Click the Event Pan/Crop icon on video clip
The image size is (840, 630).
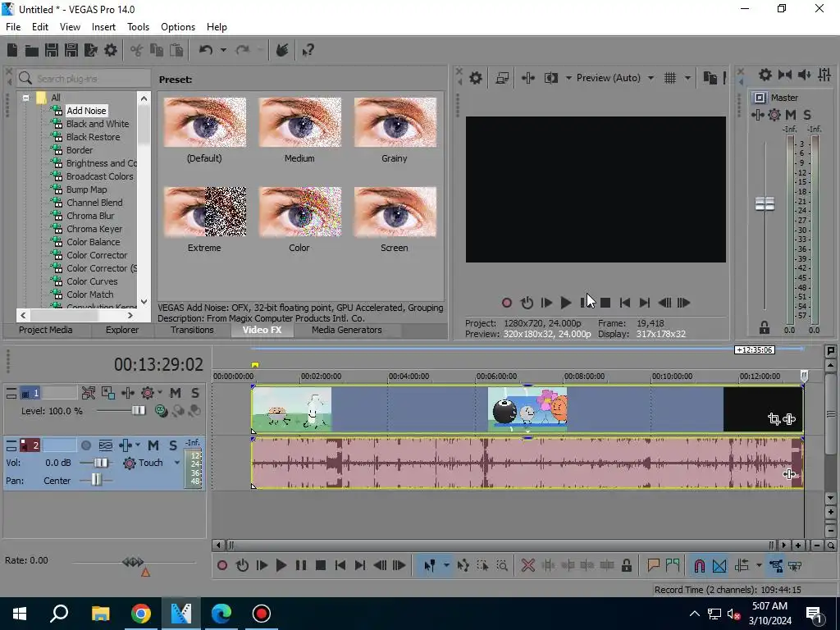(774, 419)
